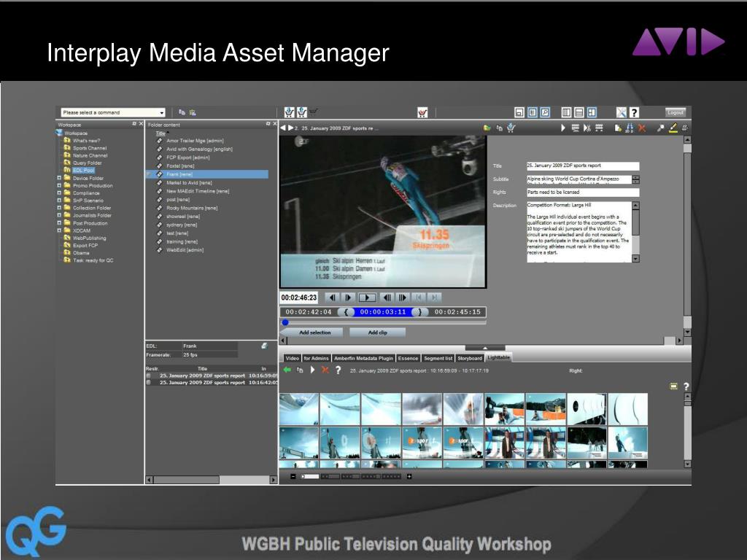Switch to the 'for Admins' tab
This screenshot has width=747, height=560.
coord(317,358)
